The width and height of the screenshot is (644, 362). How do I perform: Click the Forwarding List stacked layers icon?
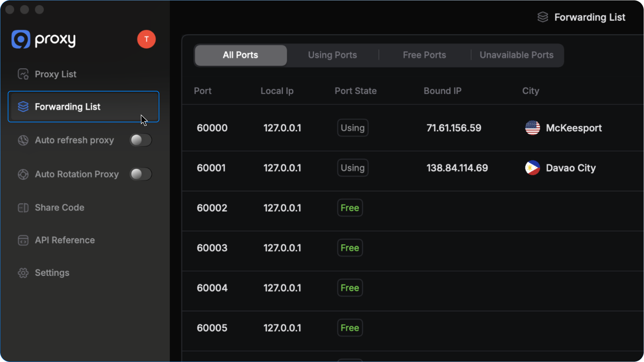[x=23, y=107]
